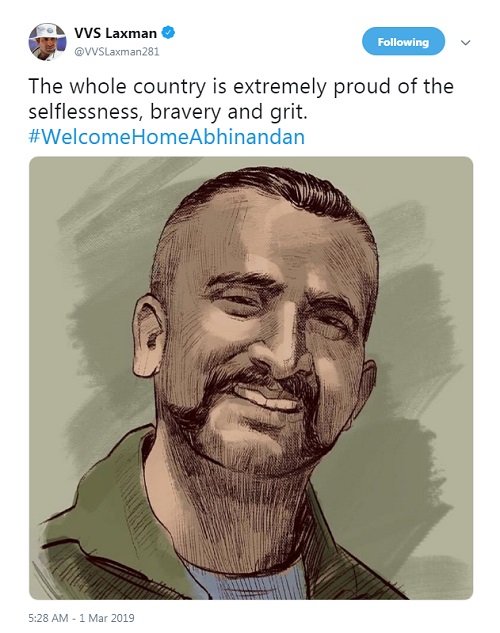Visit the @VVSLaxman281 handle
The width and height of the screenshot is (500, 633).
[117, 52]
